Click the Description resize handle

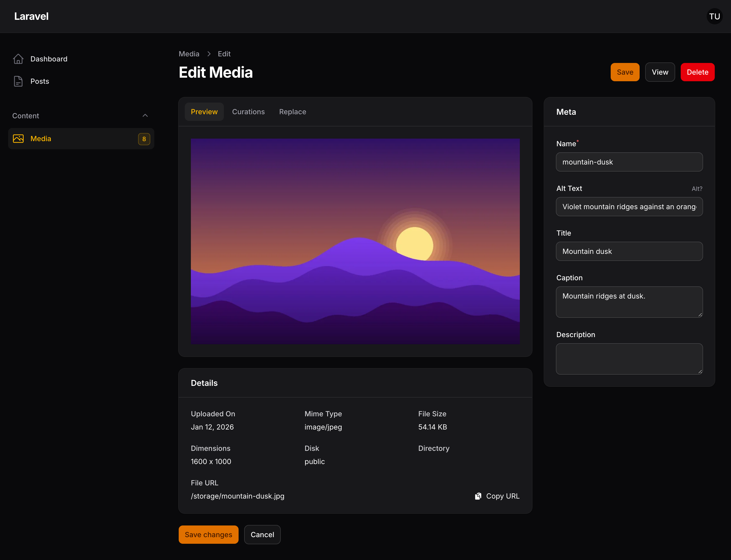click(700, 372)
